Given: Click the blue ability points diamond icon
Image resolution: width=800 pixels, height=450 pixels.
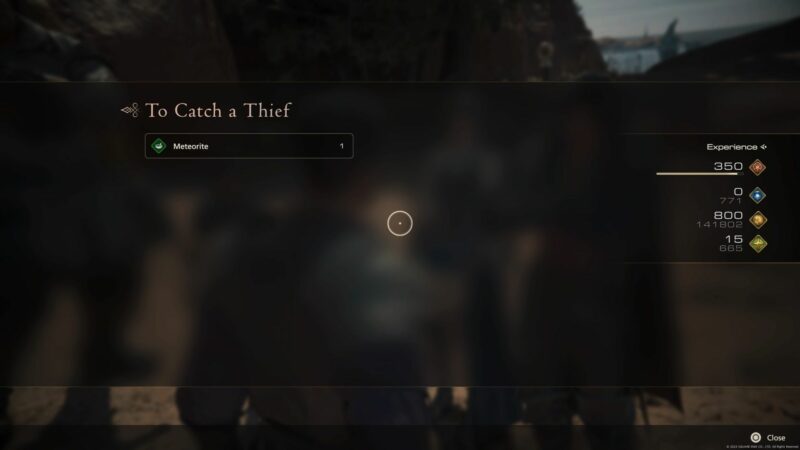Looking at the screenshot, I should (757, 195).
